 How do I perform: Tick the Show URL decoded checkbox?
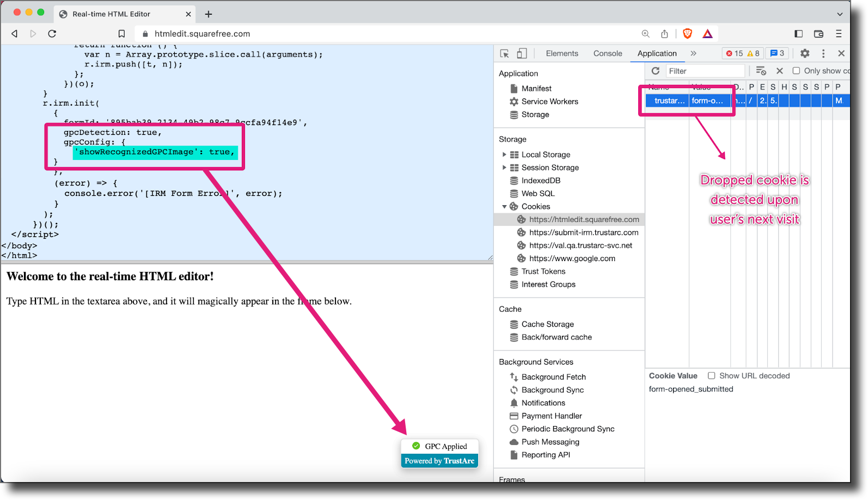pos(711,376)
